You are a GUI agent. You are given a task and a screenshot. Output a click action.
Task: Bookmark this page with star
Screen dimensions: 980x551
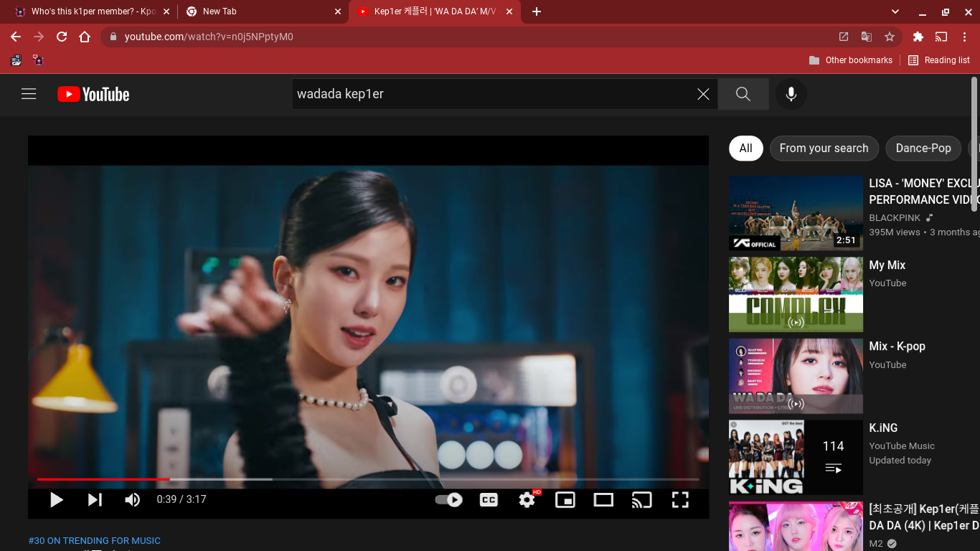click(x=890, y=37)
